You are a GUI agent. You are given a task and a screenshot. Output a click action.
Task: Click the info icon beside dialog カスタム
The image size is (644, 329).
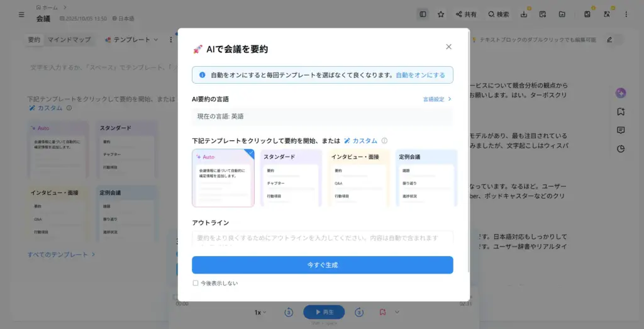point(384,140)
